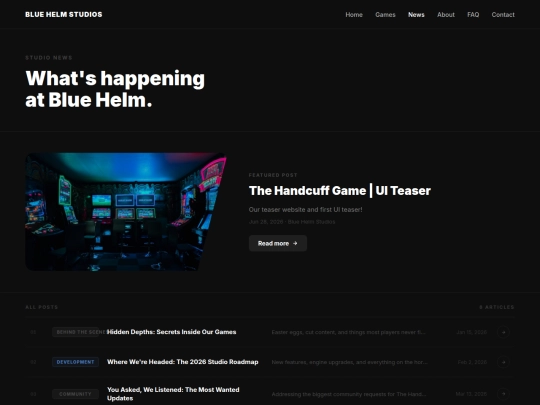The width and height of the screenshot is (540, 405).
Task: Open You Asked, We Listened post
Action: (173, 394)
